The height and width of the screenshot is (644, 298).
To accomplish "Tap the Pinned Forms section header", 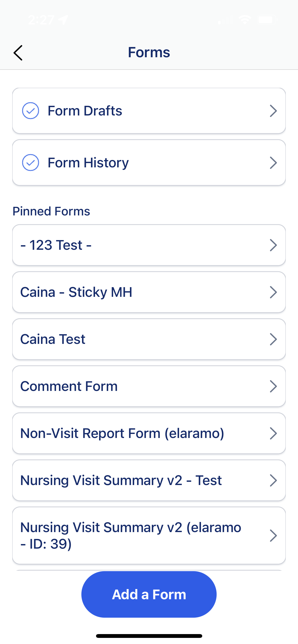I will click(51, 211).
